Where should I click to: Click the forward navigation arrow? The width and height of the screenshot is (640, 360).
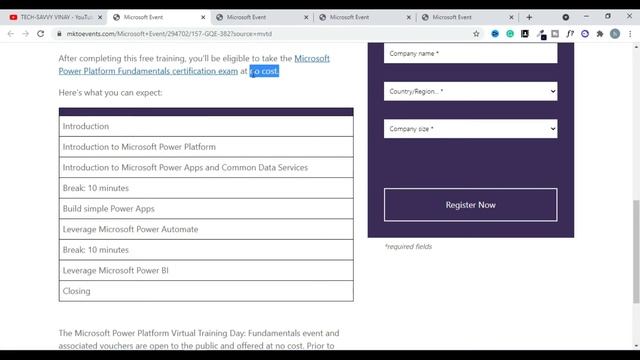(x=26, y=34)
